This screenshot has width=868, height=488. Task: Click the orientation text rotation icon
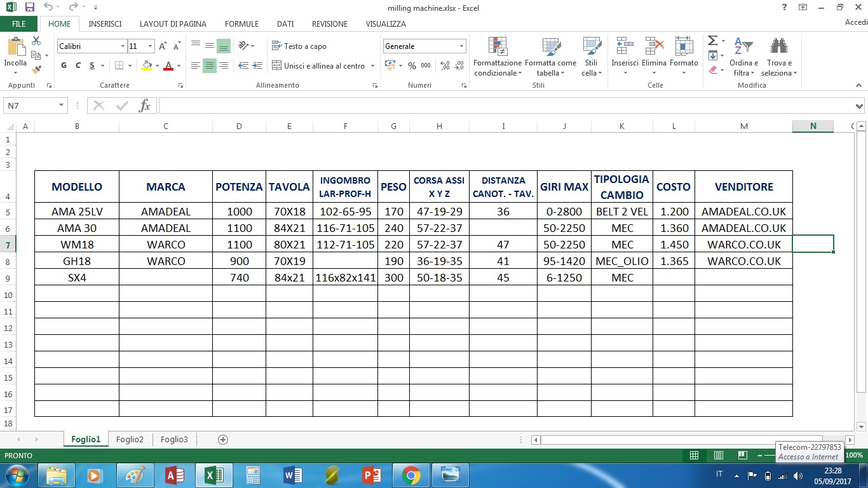(x=243, y=46)
